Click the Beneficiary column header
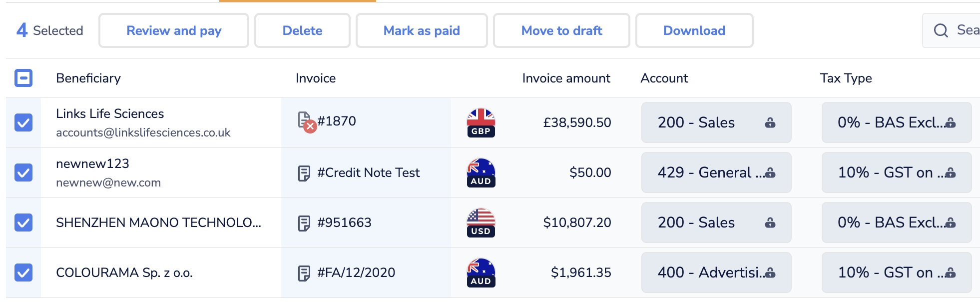Screen dimensions: 980x302 (x=88, y=78)
